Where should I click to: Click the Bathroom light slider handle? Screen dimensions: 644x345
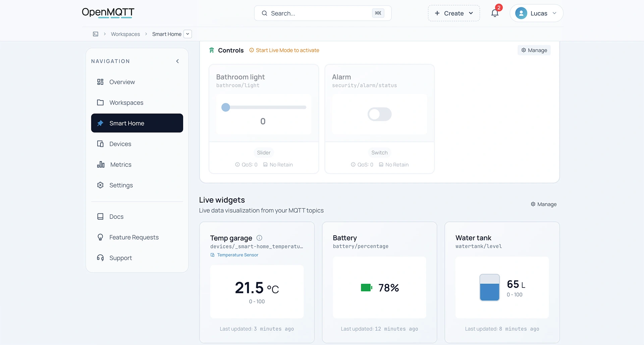[x=226, y=107]
